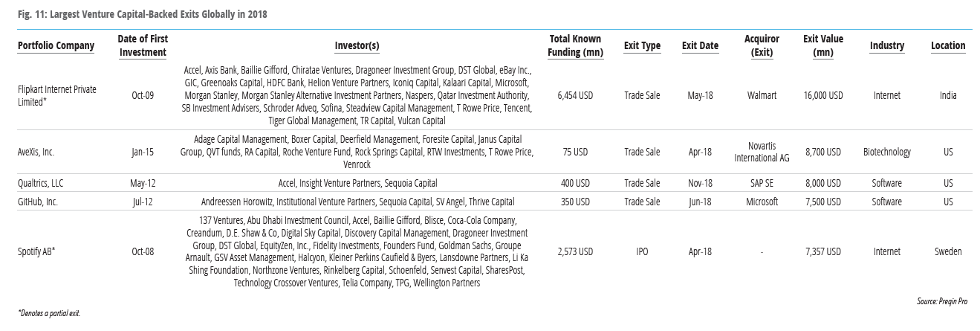Select the Exit Value (mn) header
Screen dimensions: 980x331
click(x=823, y=45)
